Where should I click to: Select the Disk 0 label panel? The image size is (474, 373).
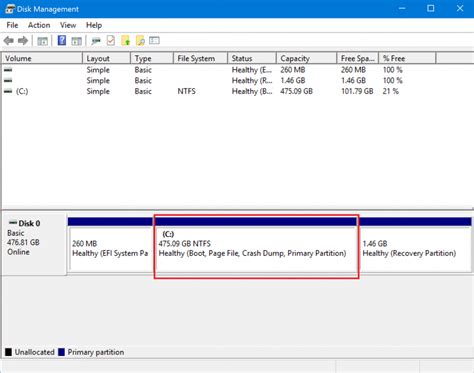point(34,244)
